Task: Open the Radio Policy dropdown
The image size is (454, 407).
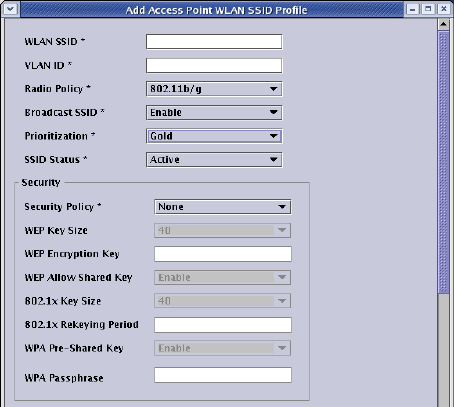Action: click(x=214, y=89)
